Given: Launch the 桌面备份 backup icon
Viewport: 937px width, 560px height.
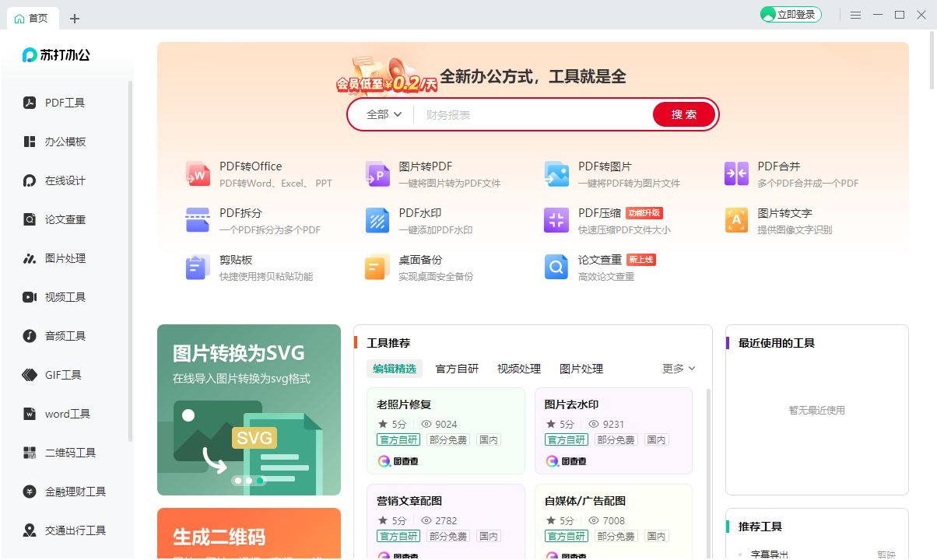Looking at the screenshot, I should pyautogui.click(x=377, y=268).
